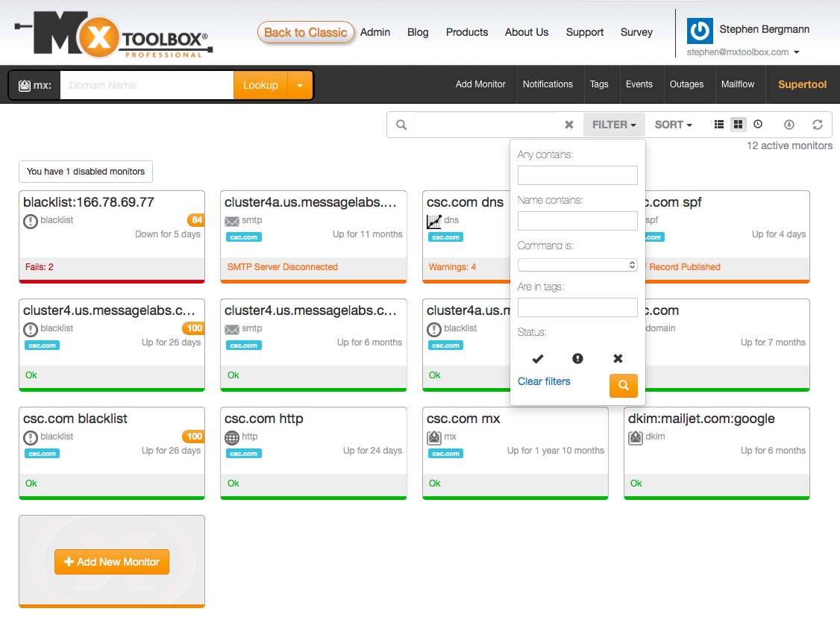
Task: Switch monitors to grid view
Action: [739, 124]
